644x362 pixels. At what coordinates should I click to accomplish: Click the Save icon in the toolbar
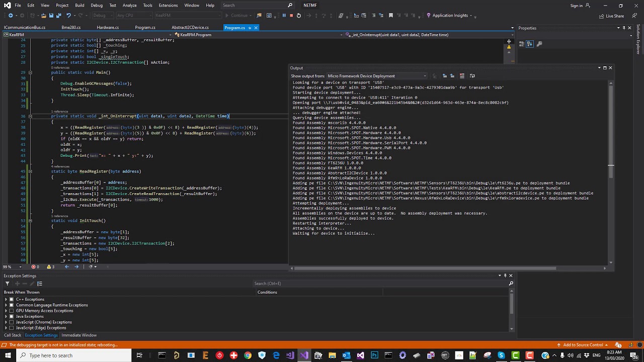(51, 16)
